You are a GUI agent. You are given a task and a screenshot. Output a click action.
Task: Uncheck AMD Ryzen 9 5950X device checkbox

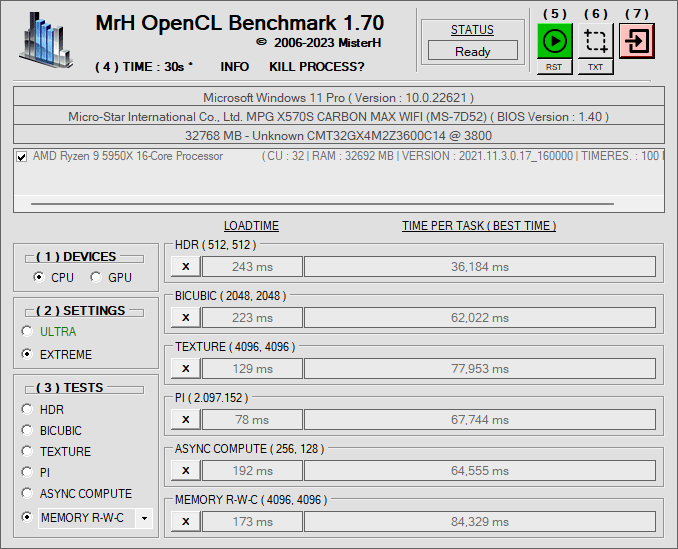click(22, 156)
